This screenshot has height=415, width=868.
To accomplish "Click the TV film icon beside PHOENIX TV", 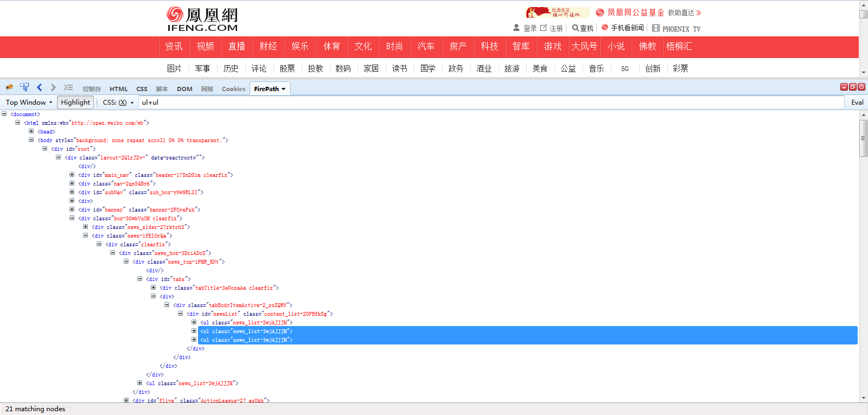I will tap(656, 28).
